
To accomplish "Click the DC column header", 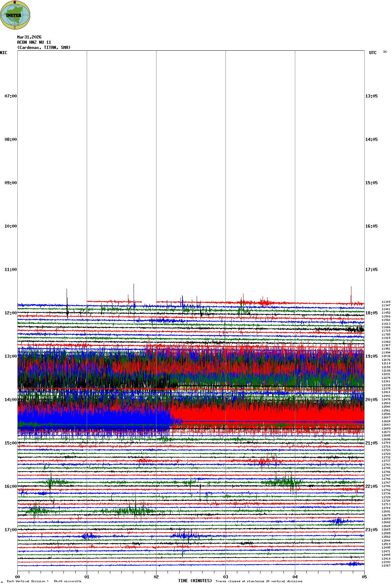I will tap(385, 52).
